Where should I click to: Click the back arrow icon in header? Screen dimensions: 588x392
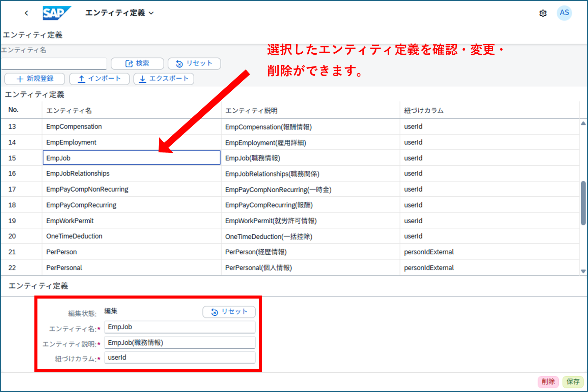click(x=26, y=13)
